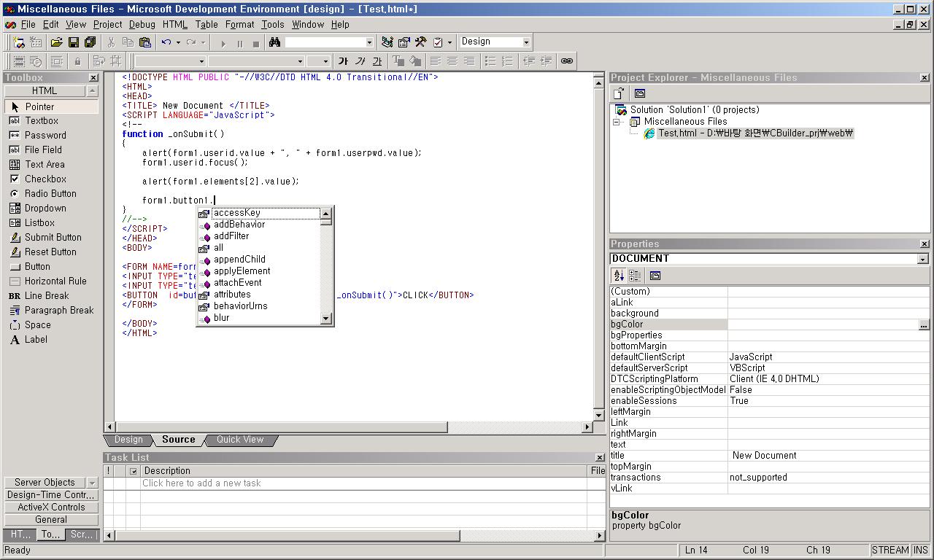Switch to the Design tab
Image resolution: width=934 pixels, height=560 pixels.
coord(128,440)
